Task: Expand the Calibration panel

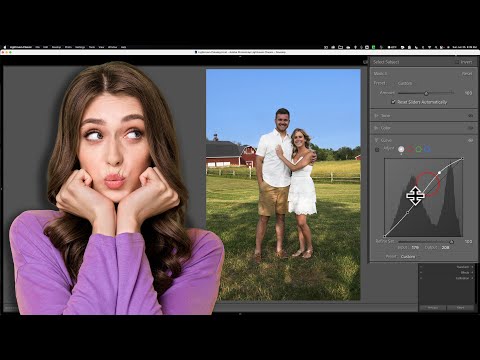Action: click(464, 278)
